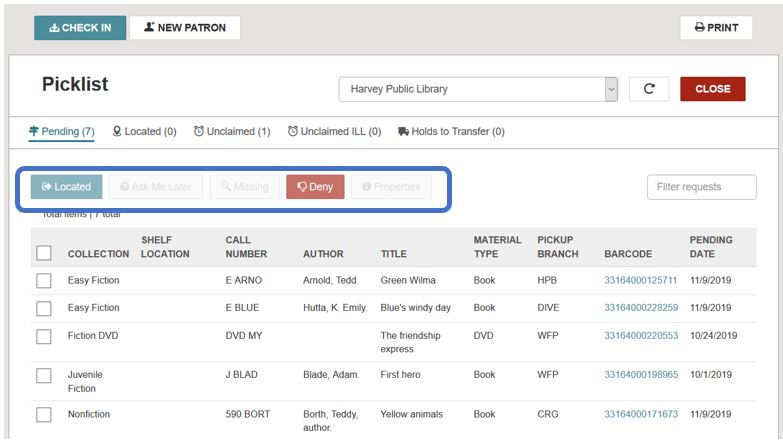Viewport: 783px width, 445px height.
Task: Select The friendship express row checkbox
Action: [x=44, y=336]
